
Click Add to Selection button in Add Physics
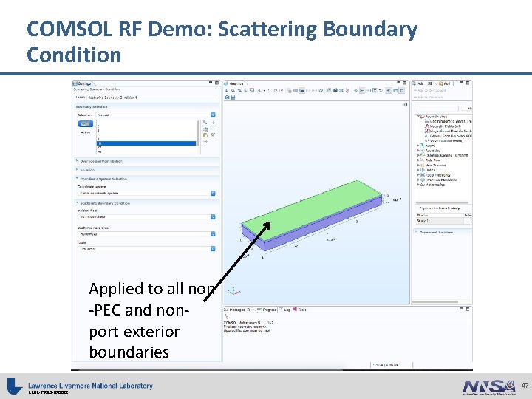(x=428, y=98)
